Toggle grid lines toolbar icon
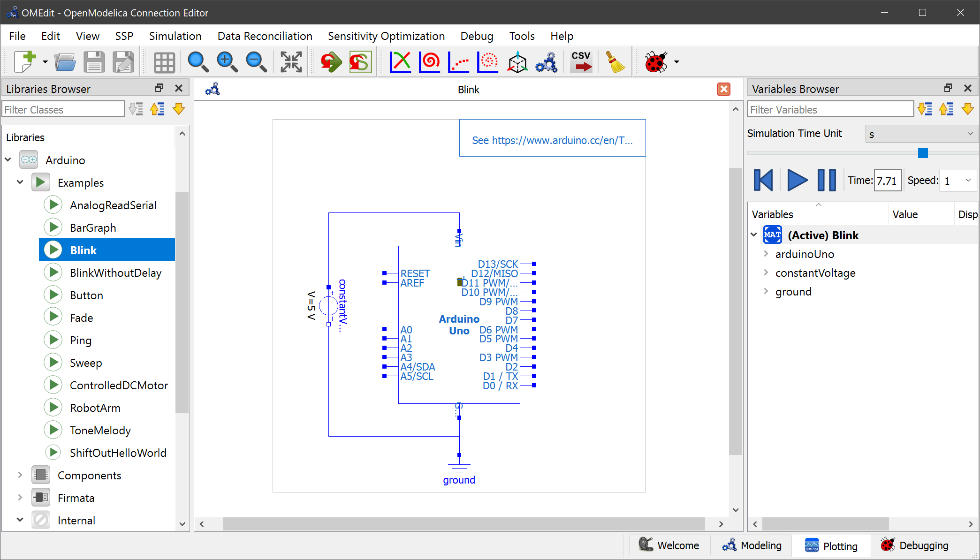The width and height of the screenshot is (980, 560). click(164, 61)
